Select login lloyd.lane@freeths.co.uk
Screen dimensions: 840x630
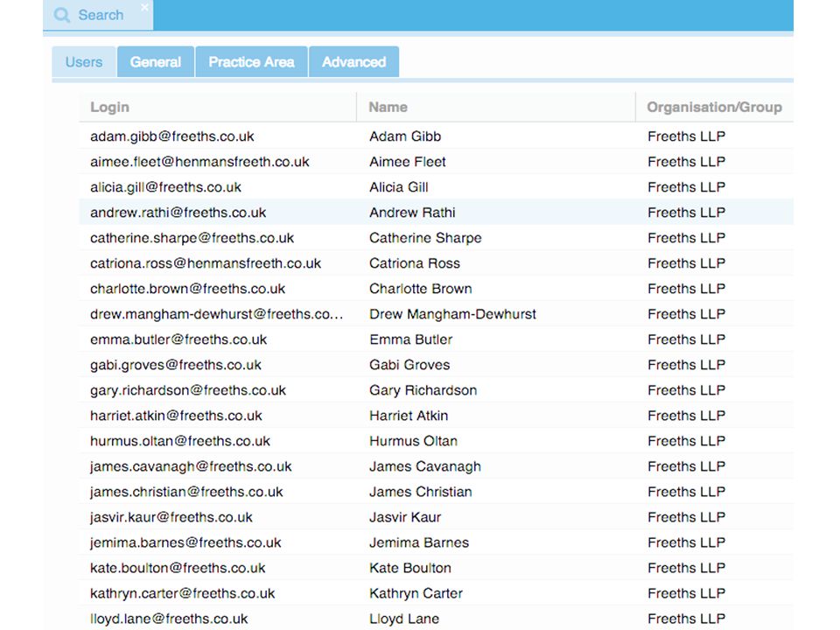169,619
